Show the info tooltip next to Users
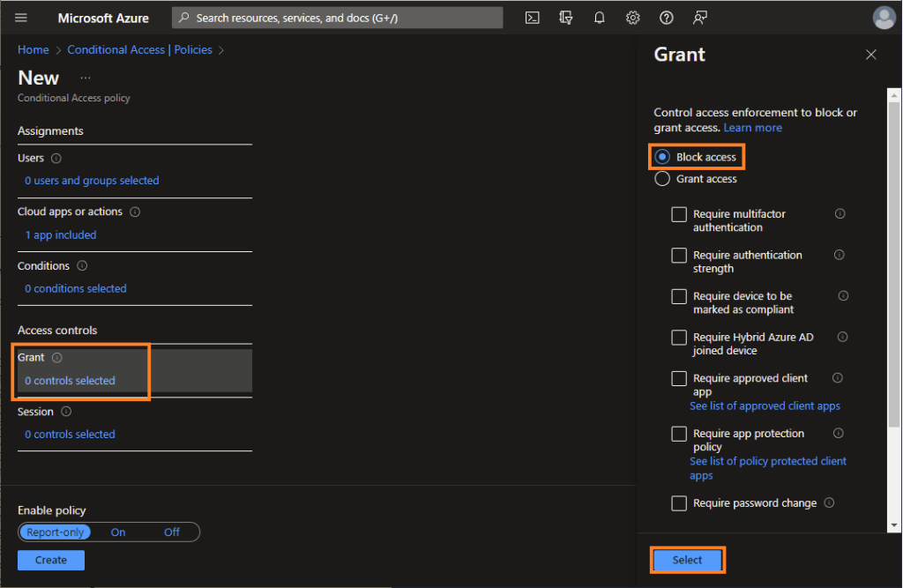This screenshot has height=588, width=903. [x=56, y=158]
